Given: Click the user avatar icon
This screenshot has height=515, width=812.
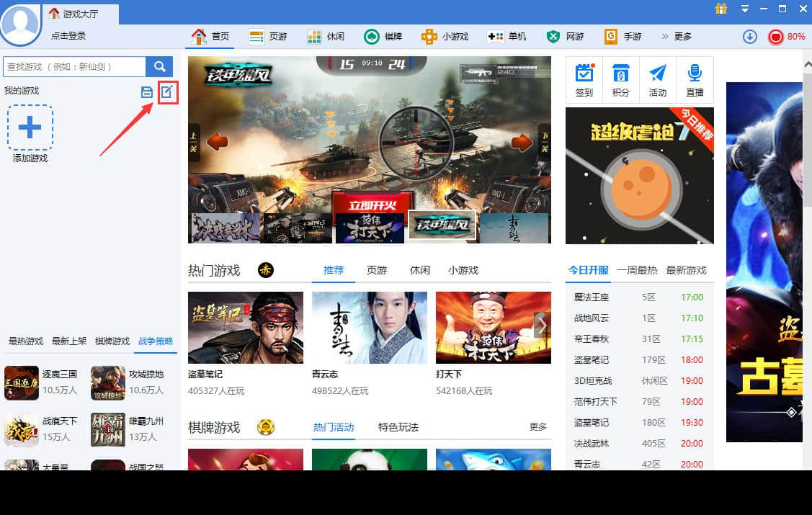Looking at the screenshot, I should pos(21,24).
